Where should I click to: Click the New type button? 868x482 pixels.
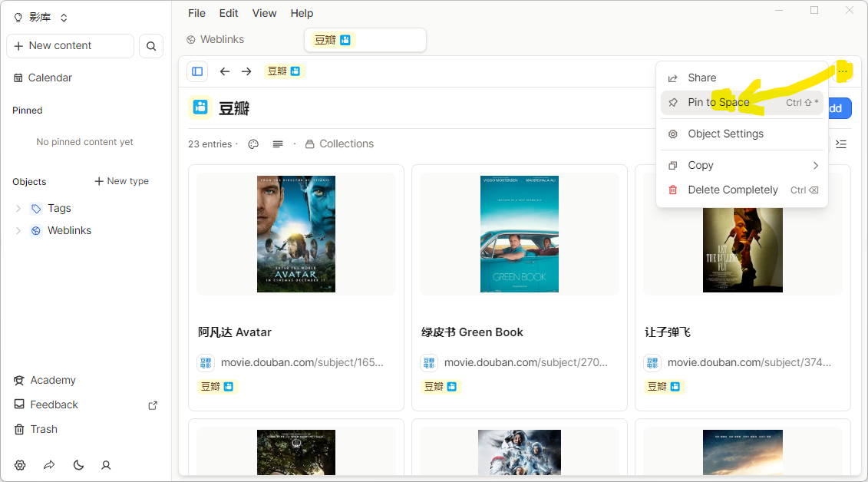click(x=121, y=181)
